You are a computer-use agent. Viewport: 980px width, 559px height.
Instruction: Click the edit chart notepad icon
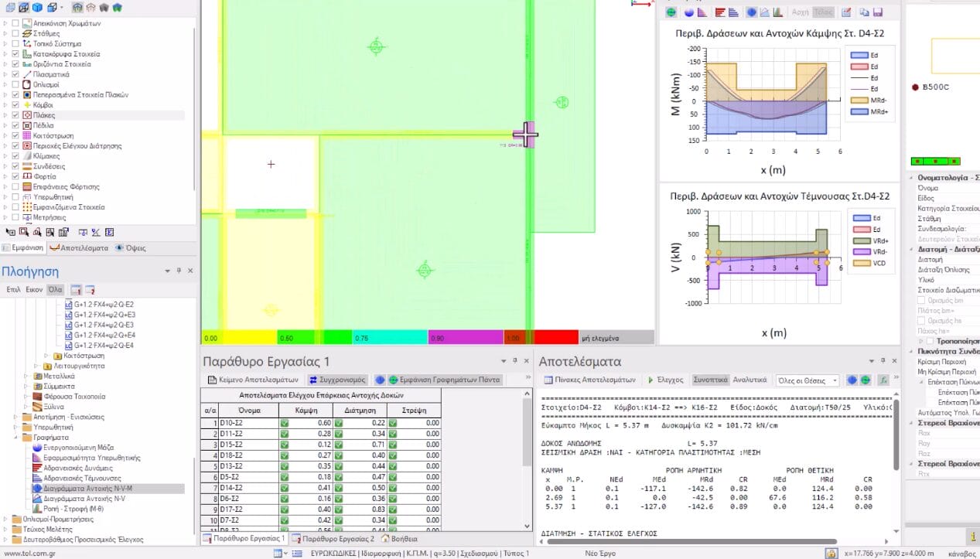point(846,12)
